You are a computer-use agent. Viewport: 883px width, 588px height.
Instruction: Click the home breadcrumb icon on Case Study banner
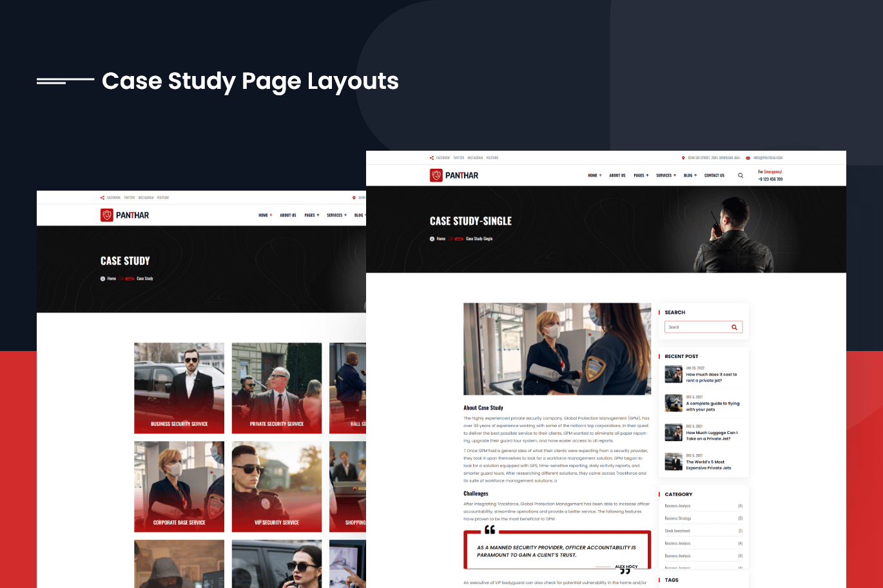point(102,279)
